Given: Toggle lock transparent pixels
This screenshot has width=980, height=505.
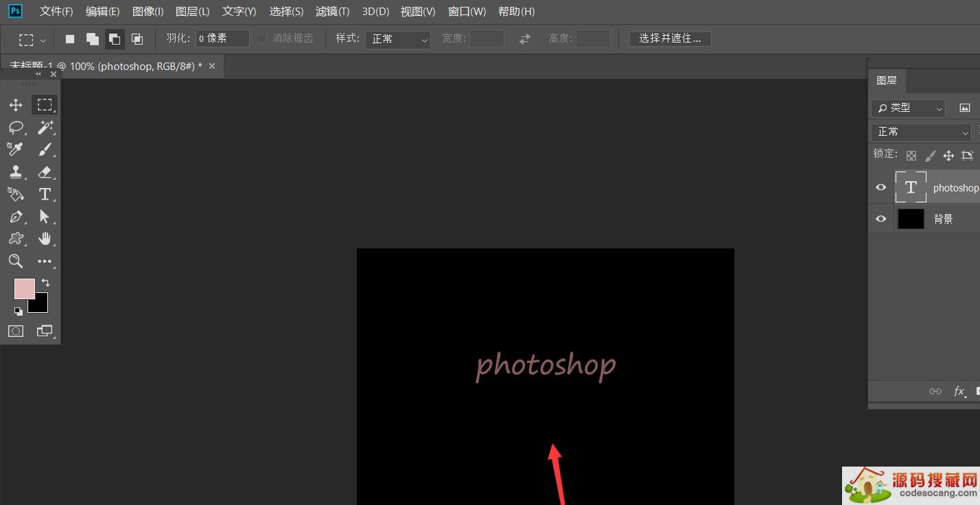Looking at the screenshot, I should [911, 156].
